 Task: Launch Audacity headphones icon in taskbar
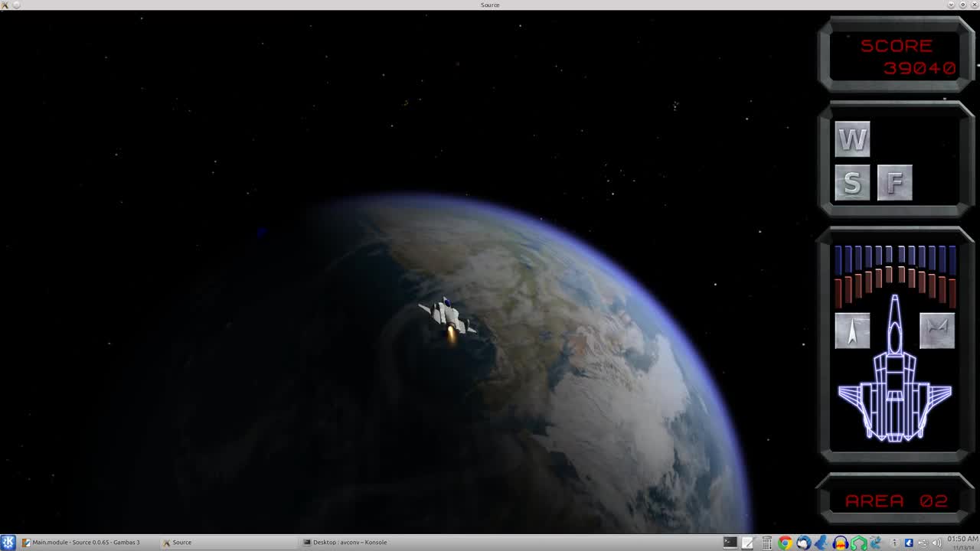coord(840,543)
